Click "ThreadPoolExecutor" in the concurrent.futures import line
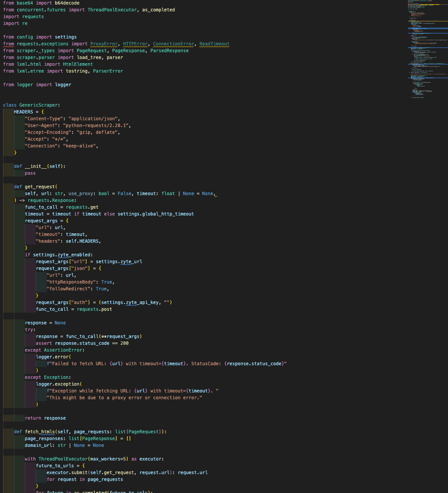448x493 pixels. [112, 10]
